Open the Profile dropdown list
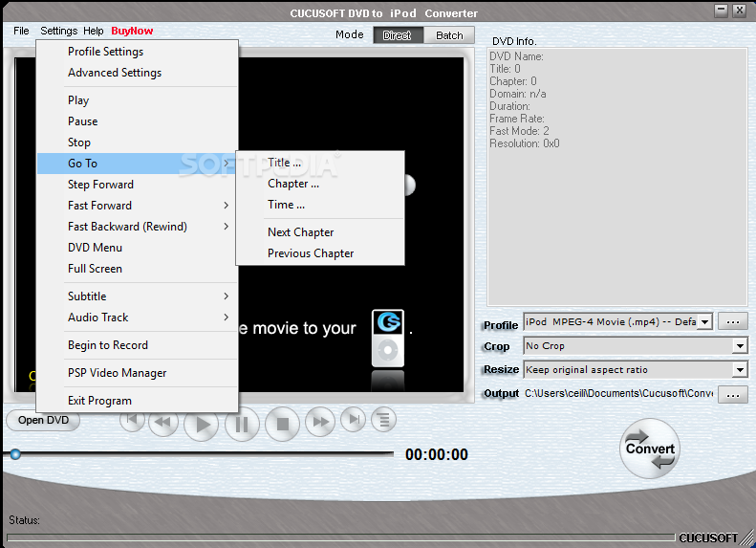The height and width of the screenshot is (548, 756). point(704,322)
